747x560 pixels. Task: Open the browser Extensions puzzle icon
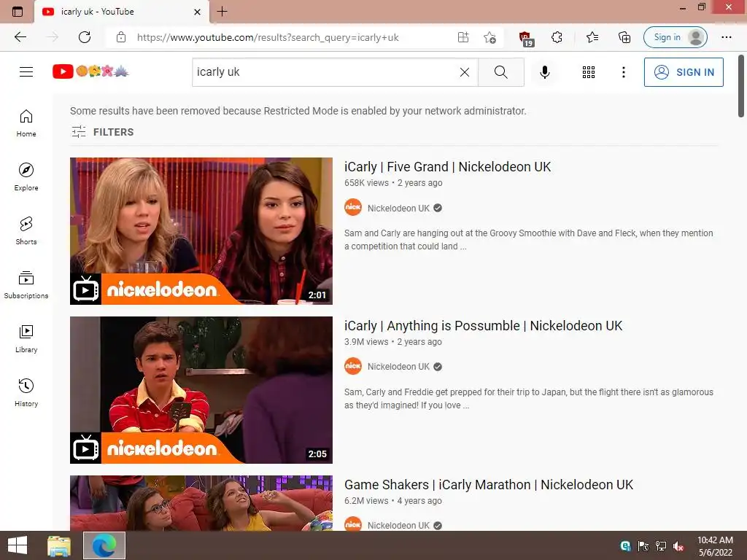pos(557,37)
